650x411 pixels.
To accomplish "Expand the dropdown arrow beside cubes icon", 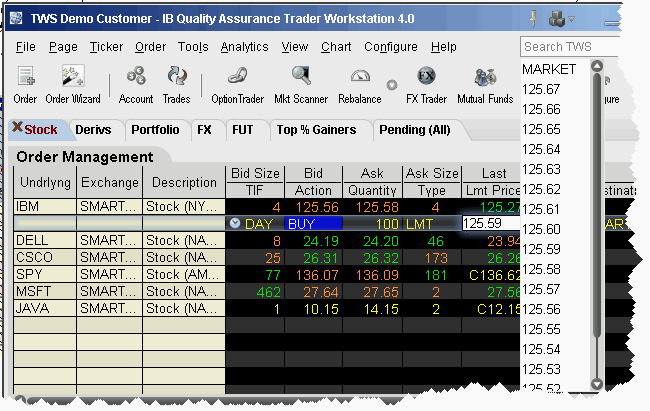I will coord(572,19).
